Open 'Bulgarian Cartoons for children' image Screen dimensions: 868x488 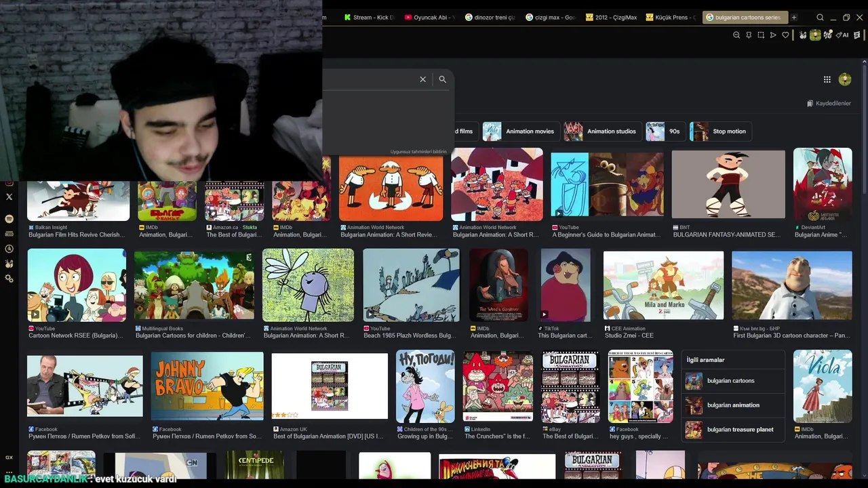click(x=194, y=285)
